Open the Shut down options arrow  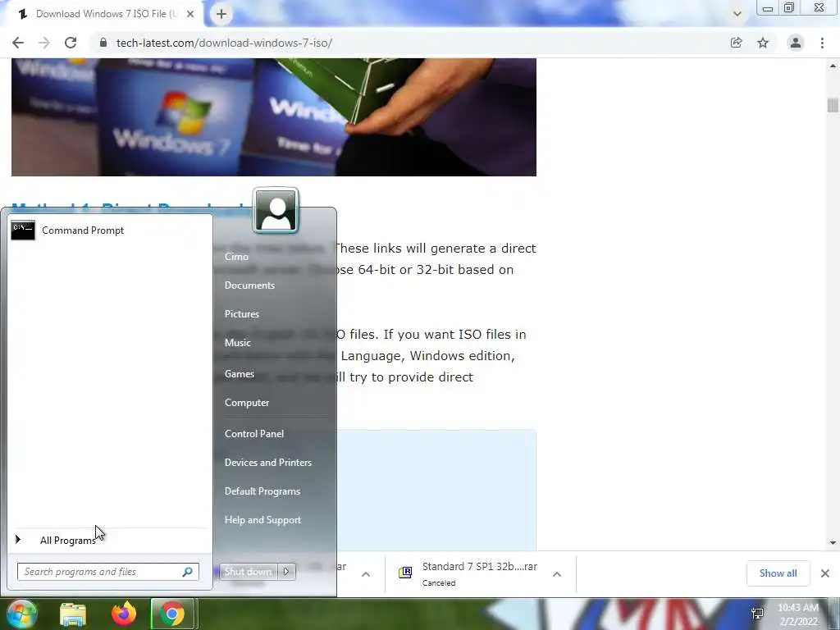tap(286, 572)
